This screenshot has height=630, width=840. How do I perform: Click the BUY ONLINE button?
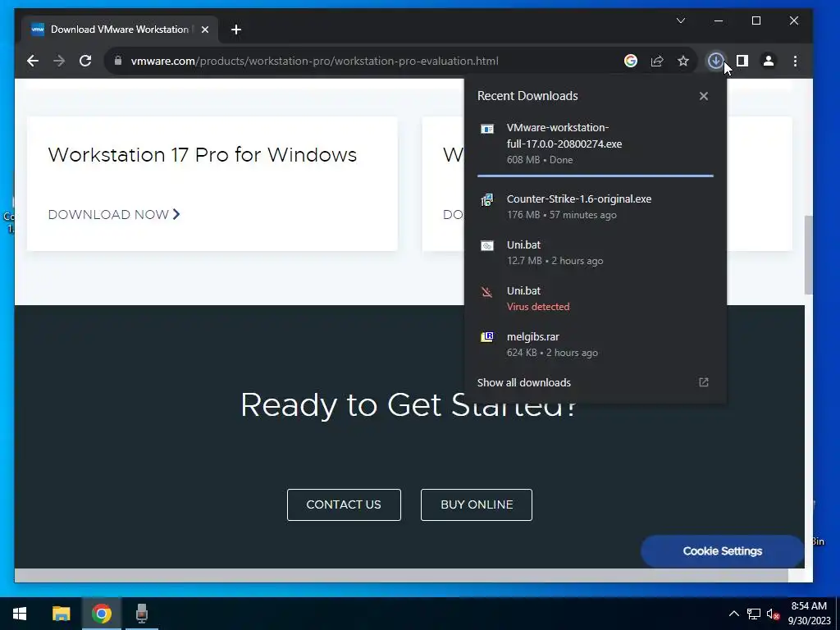(x=477, y=504)
